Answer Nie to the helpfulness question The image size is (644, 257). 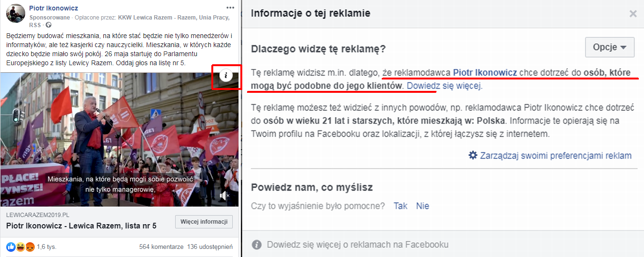pyautogui.click(x=423, y=206)
